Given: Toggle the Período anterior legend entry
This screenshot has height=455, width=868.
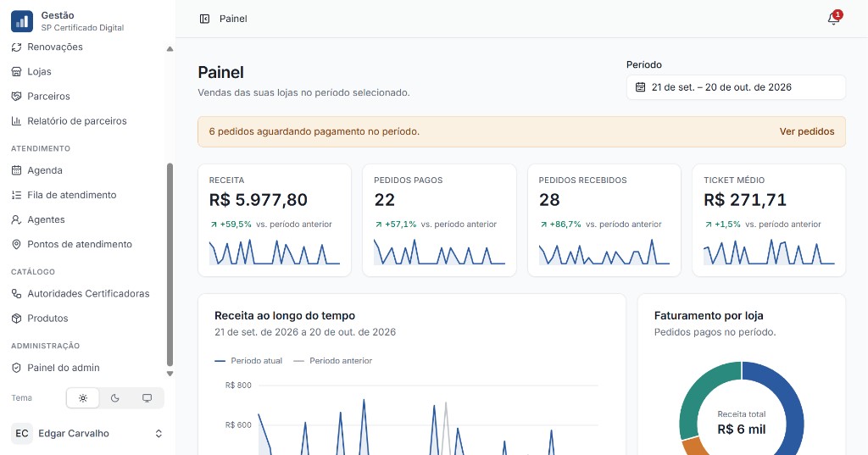Looking at the screenshot, I should (332, 361).
